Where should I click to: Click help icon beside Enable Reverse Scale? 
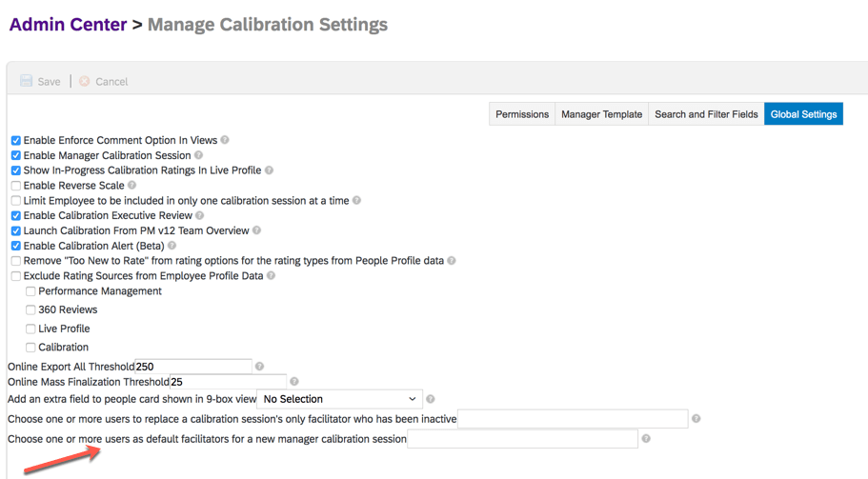(132, 186)
